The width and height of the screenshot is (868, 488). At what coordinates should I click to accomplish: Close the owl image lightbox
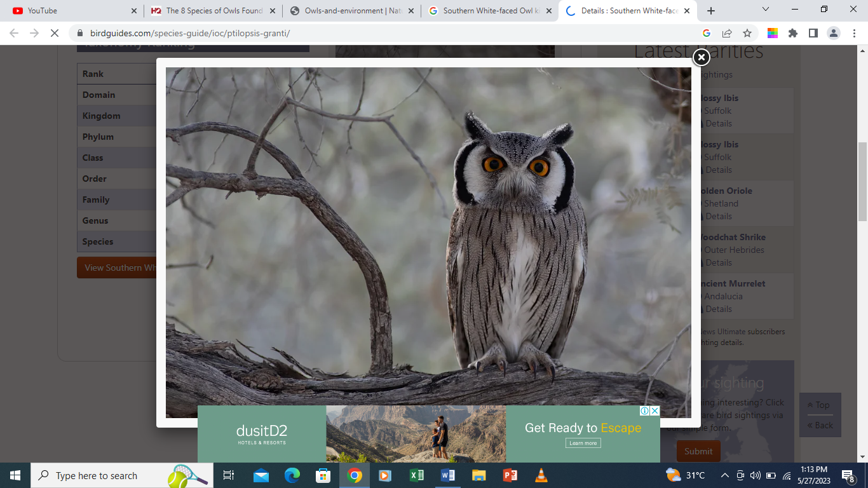(701, 58)
